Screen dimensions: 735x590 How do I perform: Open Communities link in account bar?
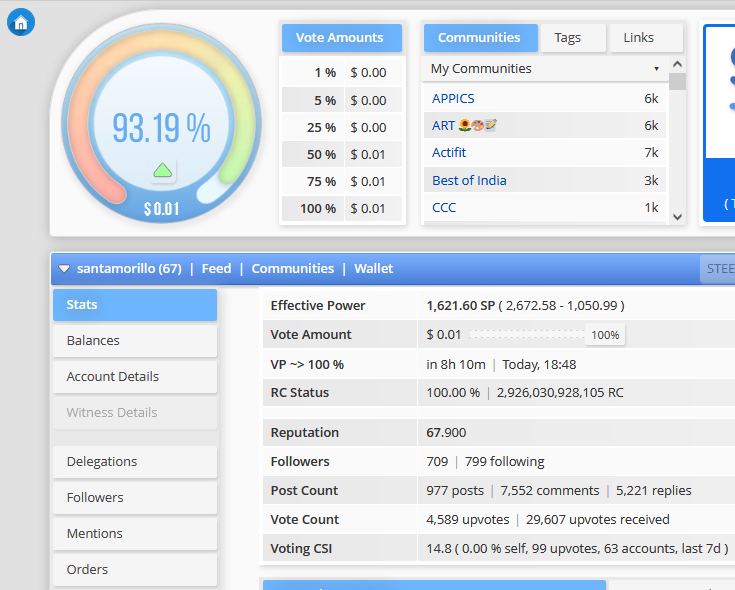[292, 269]
